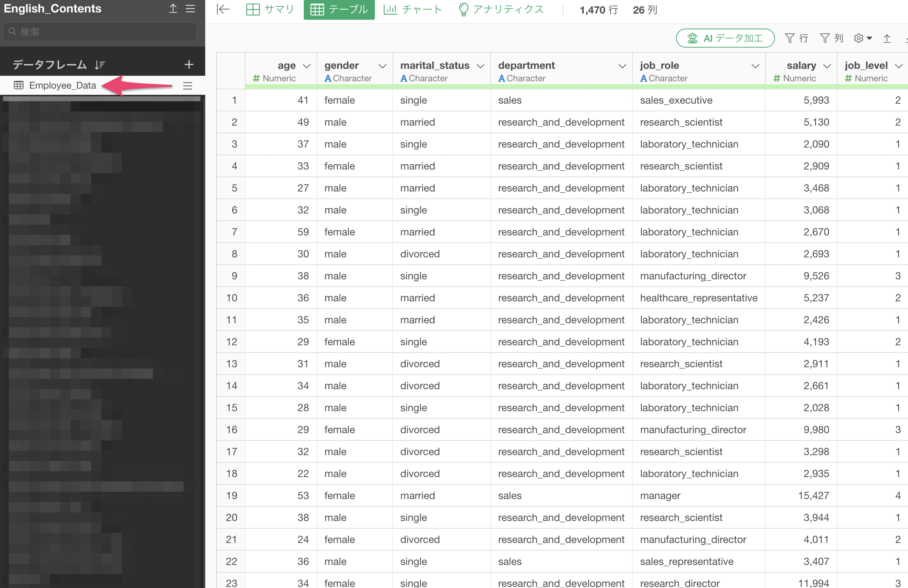Open the row filter funnel (行)
This screenshot has height=588, width=908.
[x=797, y=38]
